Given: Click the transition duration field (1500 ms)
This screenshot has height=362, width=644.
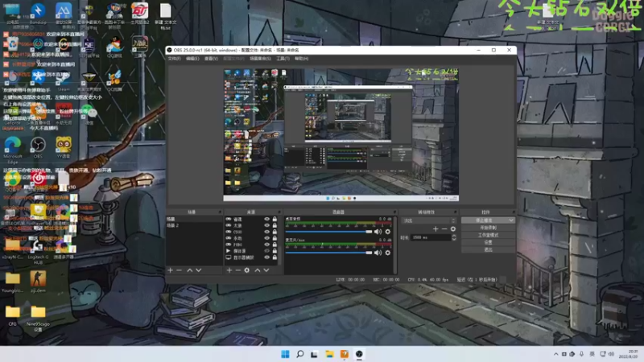Looking at the screenshot, I should point(431,237).
